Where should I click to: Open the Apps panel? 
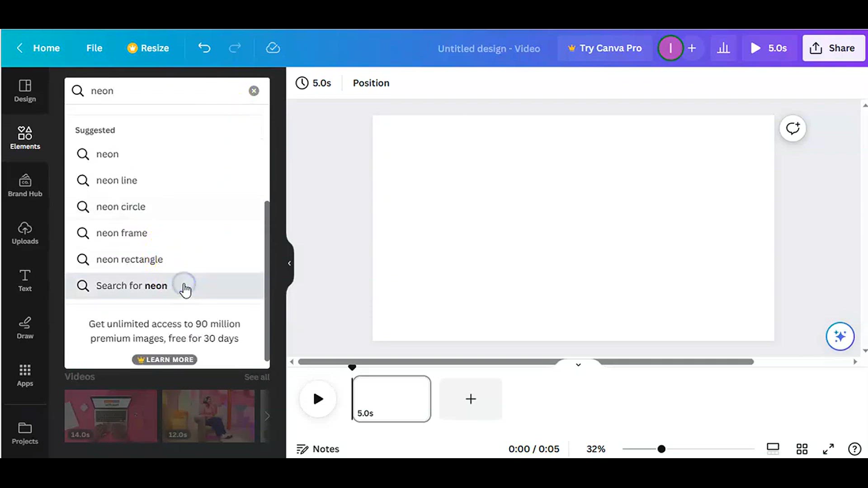pos(25,375)
